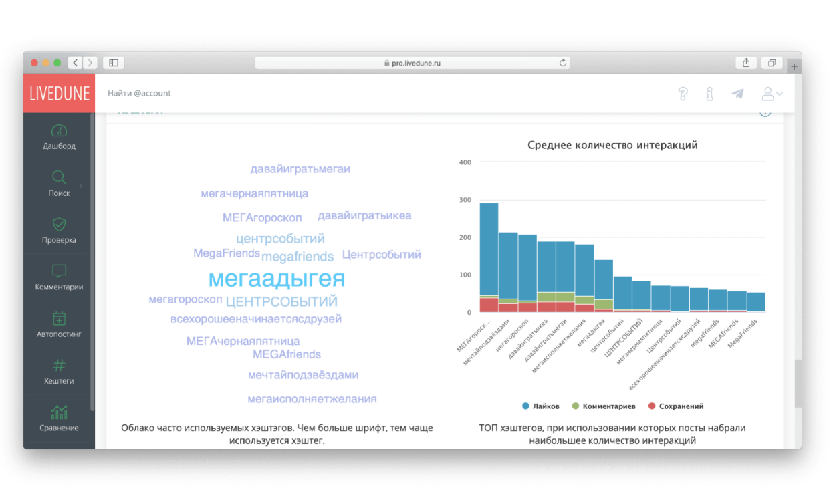The width and height of the screenshot is (829, 504).
Task: Open the Хештеги hash icon
Action: 59,365
